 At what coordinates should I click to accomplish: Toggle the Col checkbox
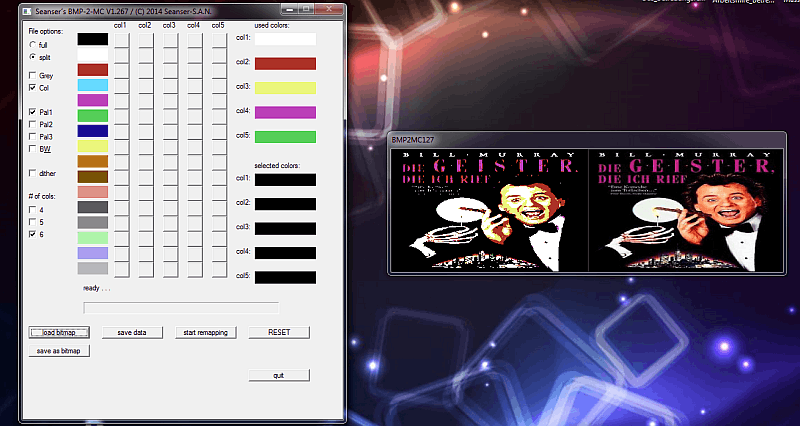(x=33, y=88)
